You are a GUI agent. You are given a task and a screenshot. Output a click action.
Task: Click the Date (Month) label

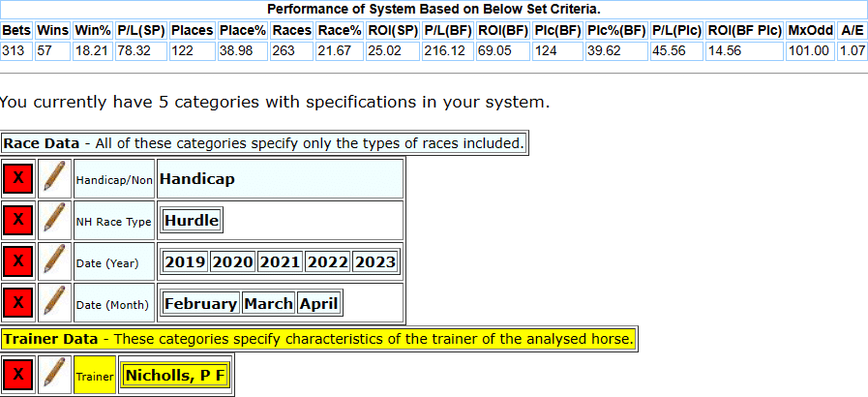click(114, 303)
